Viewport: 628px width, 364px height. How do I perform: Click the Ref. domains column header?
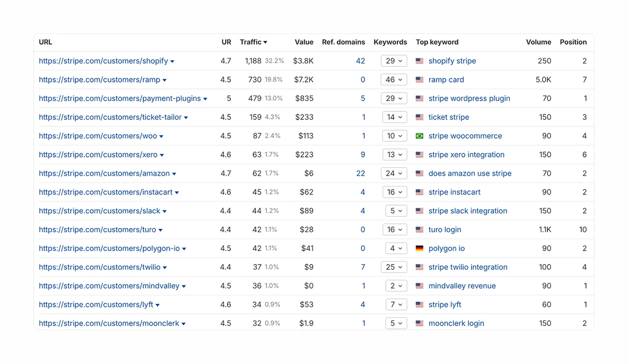coord(343,42)
